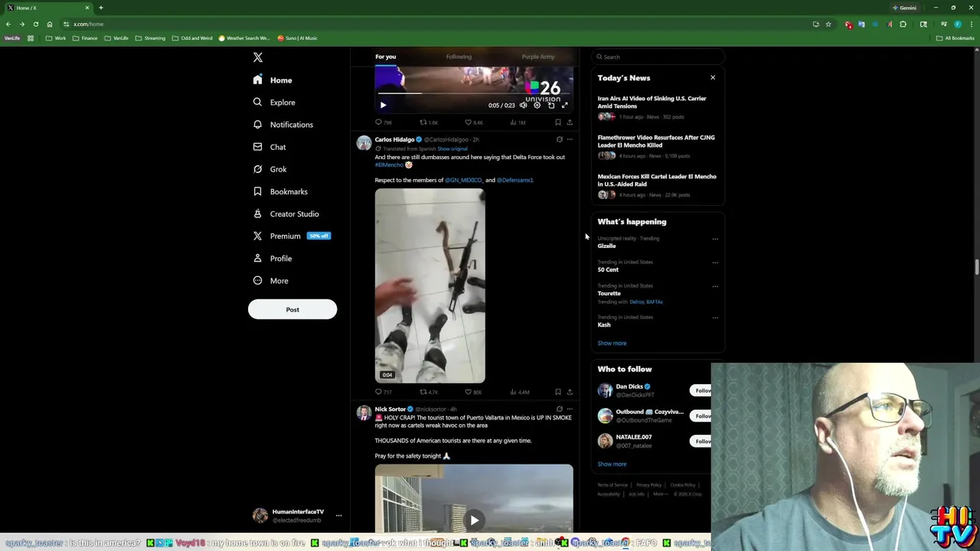
Task: Open the rifle video in Carlos Hidalgo post
Action: tap(430, 285)
